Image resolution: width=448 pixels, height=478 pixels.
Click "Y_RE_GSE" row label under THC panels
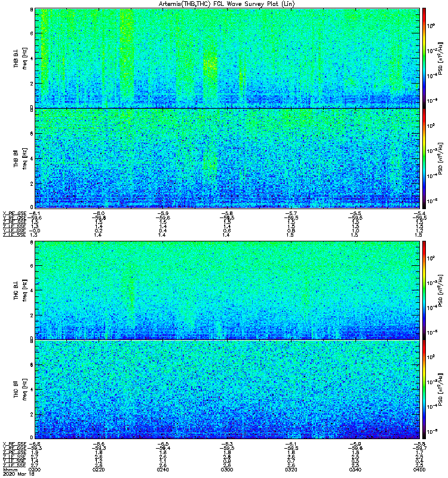[14, 448]
